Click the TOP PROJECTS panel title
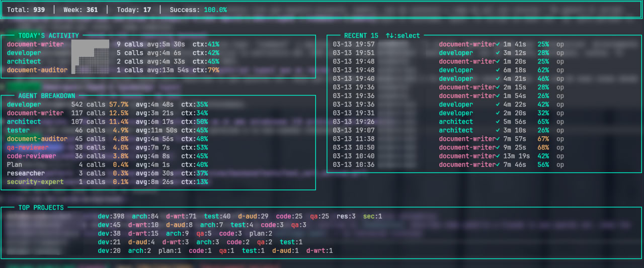644x268 pixels. coord(41,208)
